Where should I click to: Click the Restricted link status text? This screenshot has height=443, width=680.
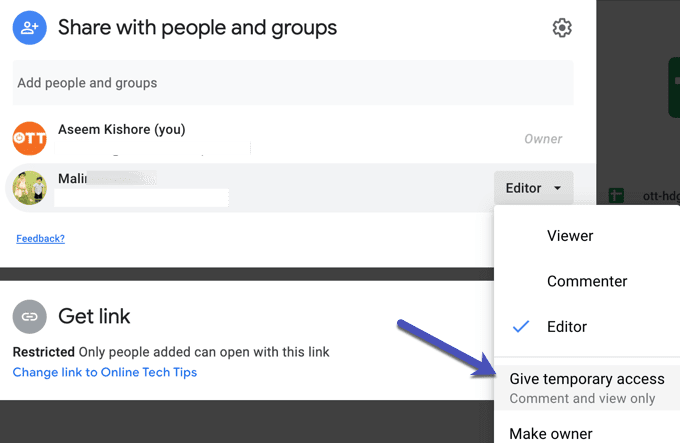[x=44, y=352]
